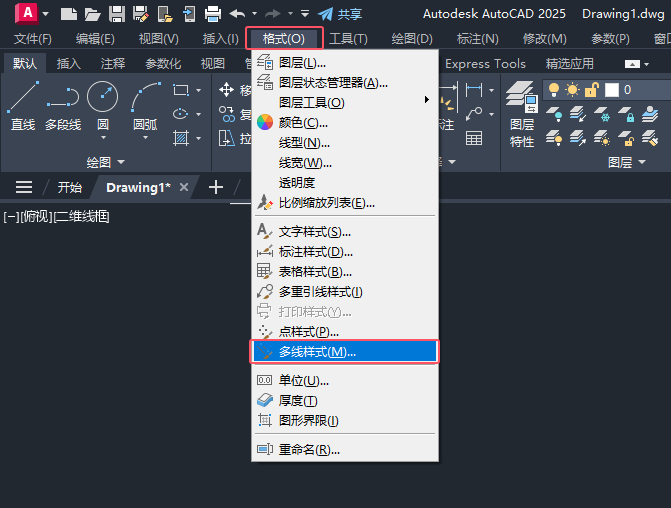The height and width of the screenshot is (508, 671).
Task: Open the 插入(I) menu
Action: 220,39
